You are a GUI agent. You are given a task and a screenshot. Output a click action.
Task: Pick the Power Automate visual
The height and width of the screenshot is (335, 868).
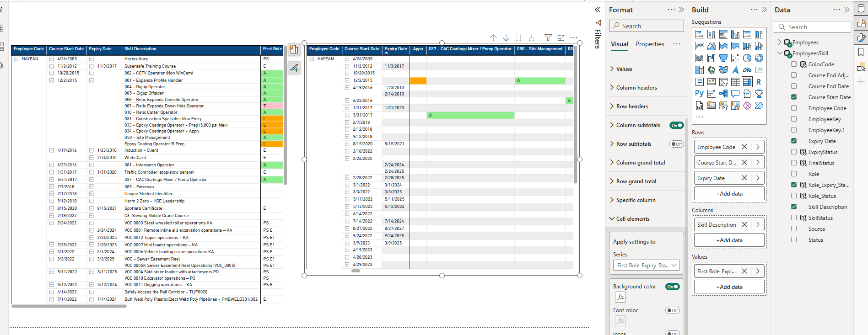(x=759, y=106)
